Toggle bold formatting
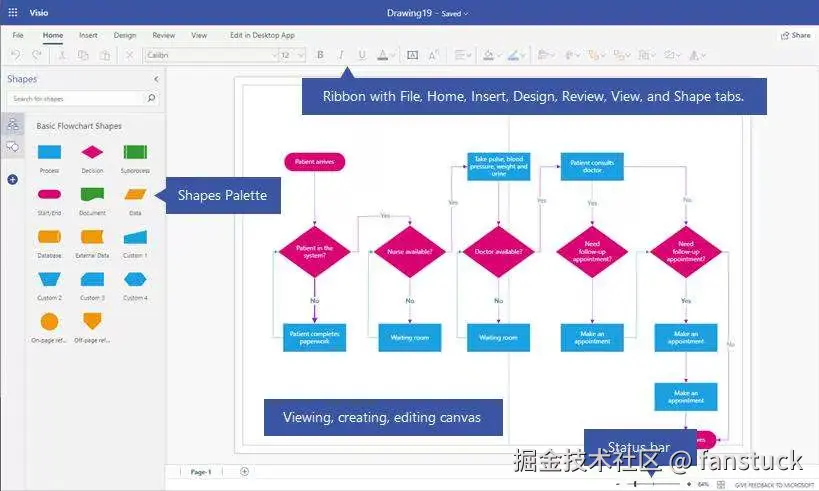The width and height of the screenshot is (819, 491). [320, 55]
